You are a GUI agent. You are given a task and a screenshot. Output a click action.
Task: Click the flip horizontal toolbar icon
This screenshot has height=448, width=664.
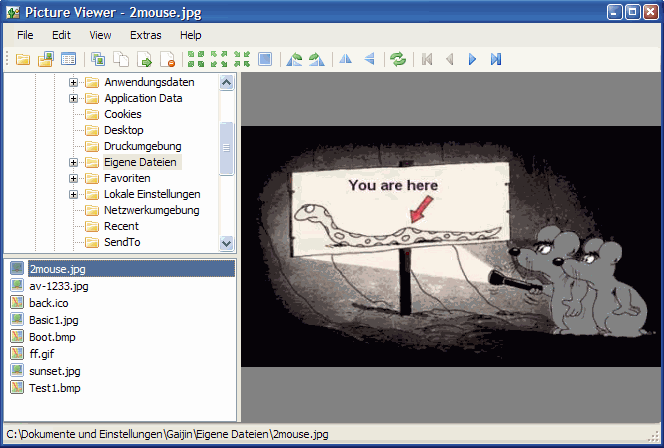(346, 59)
